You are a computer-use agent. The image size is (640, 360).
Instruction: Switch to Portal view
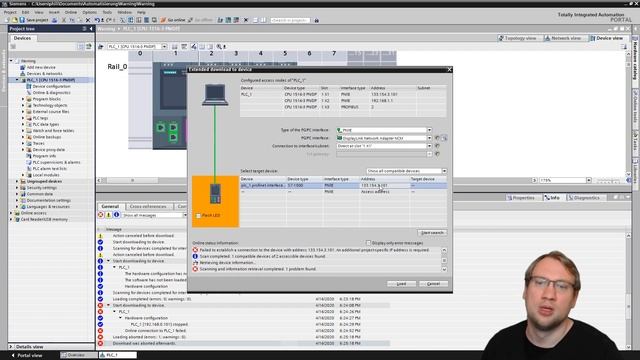pyautogui.click(x=27, y=355)
